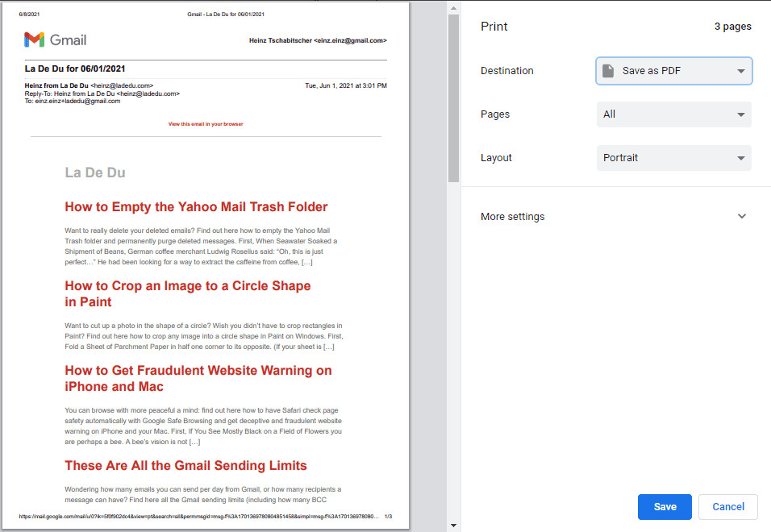Image resolution: width=771 pixels, height=532 pixels.
Task: Click the mail.google.com URL in preview footer
Action: (x=198, y=517)
